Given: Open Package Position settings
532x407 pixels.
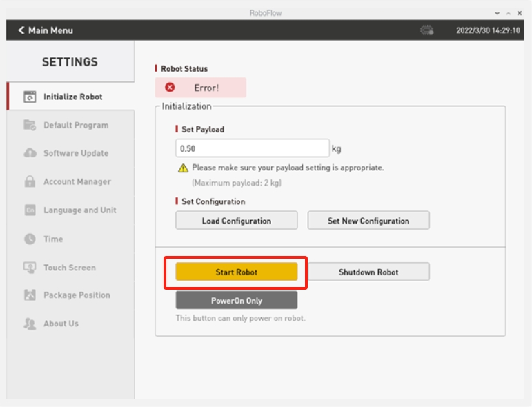Looking at the screenshot, I should coord(70,295).
